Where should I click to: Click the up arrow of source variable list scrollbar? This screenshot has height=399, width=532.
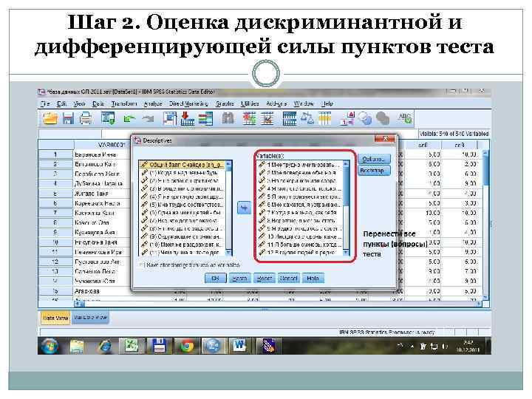click(228, 165)
